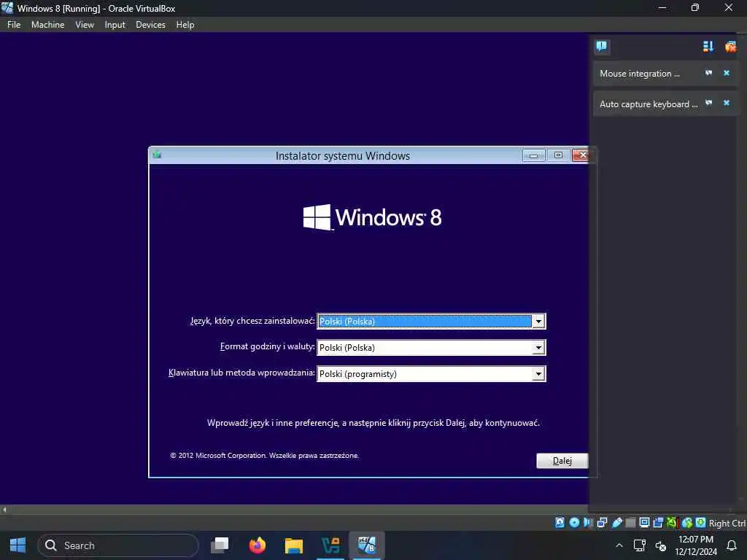Click the shared folders status icon
747x560 pixels.
point(630,522)
